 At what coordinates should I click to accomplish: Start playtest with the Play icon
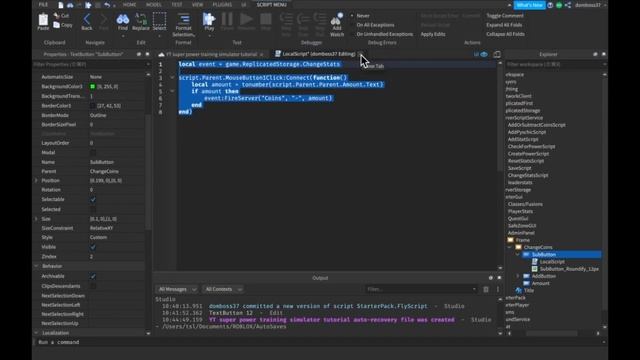coord(209,19)
